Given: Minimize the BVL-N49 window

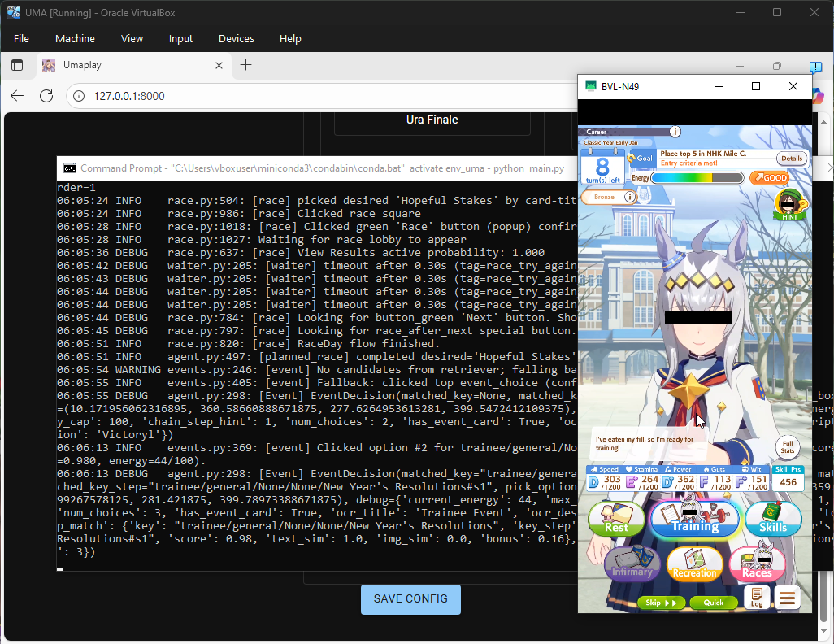Looking at the screenshot, I should (719, 86).
